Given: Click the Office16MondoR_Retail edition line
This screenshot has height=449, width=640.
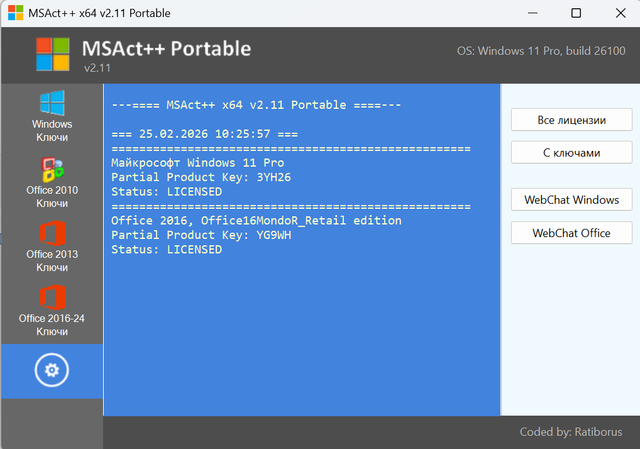Looking at the screenshot, I should pyautogui.click(x=256, y=221).
